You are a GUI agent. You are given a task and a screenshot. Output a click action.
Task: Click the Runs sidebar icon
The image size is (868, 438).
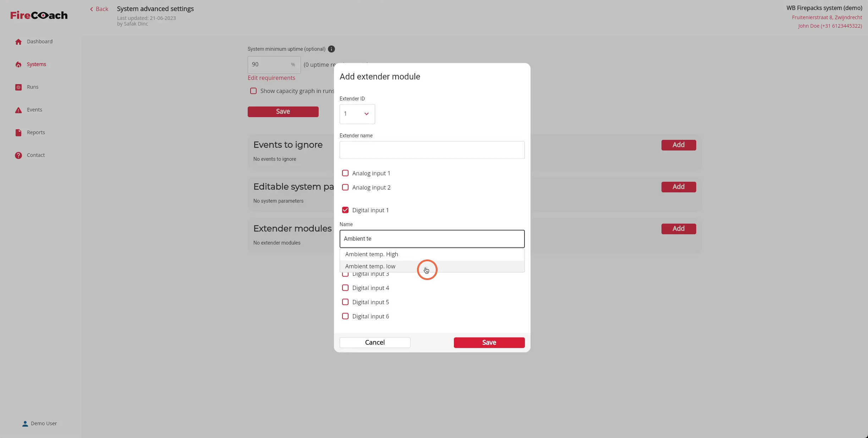tap(18, 87)
